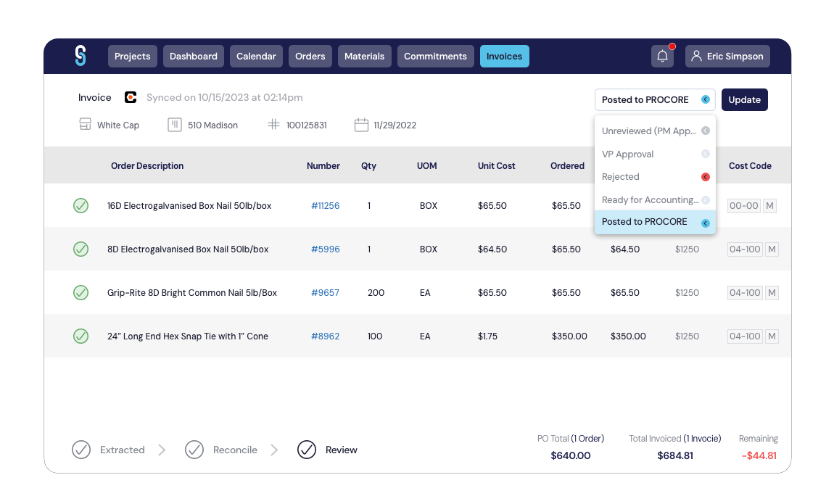The width and height of the screenshot is (834, 504).
Task: Click the building icon beside 510 Madison
Action: 174,125
